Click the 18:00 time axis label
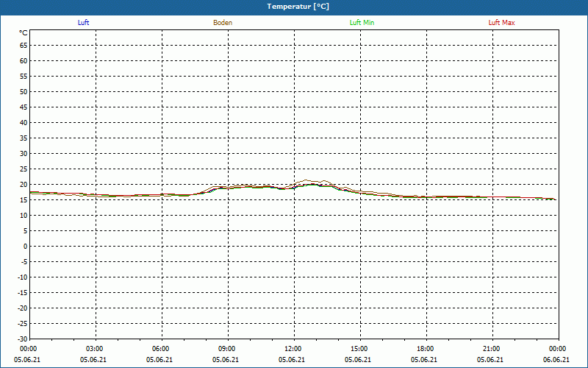 point(426,349)
